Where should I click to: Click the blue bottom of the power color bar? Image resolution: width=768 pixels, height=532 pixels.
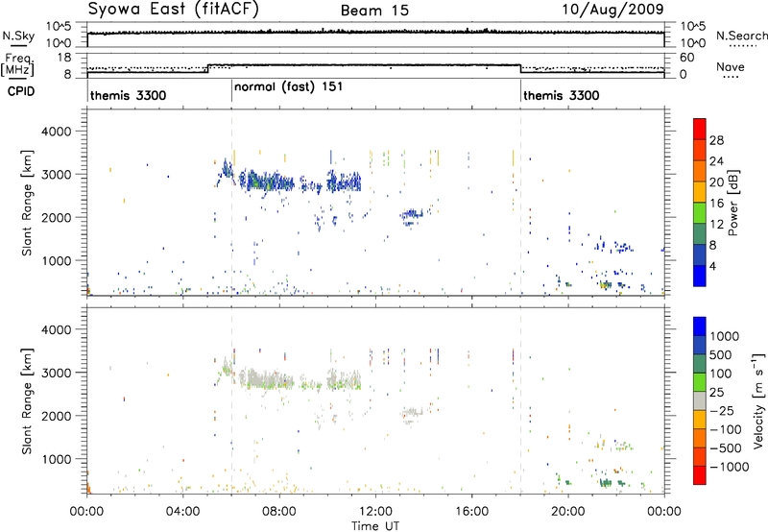point(700,276)
